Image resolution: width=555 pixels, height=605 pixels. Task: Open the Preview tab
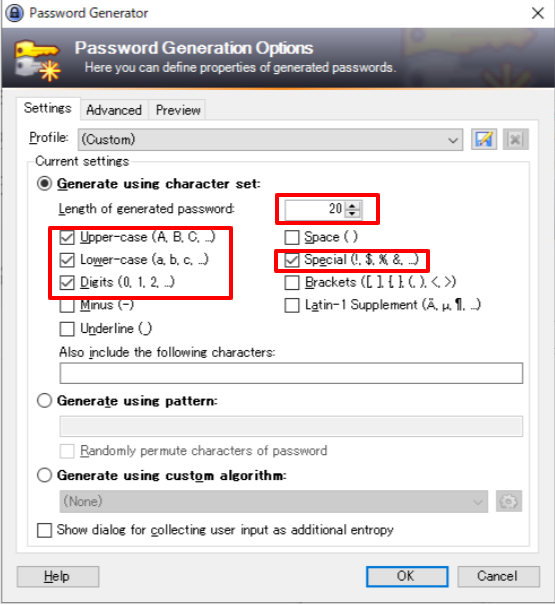(178, 110)
